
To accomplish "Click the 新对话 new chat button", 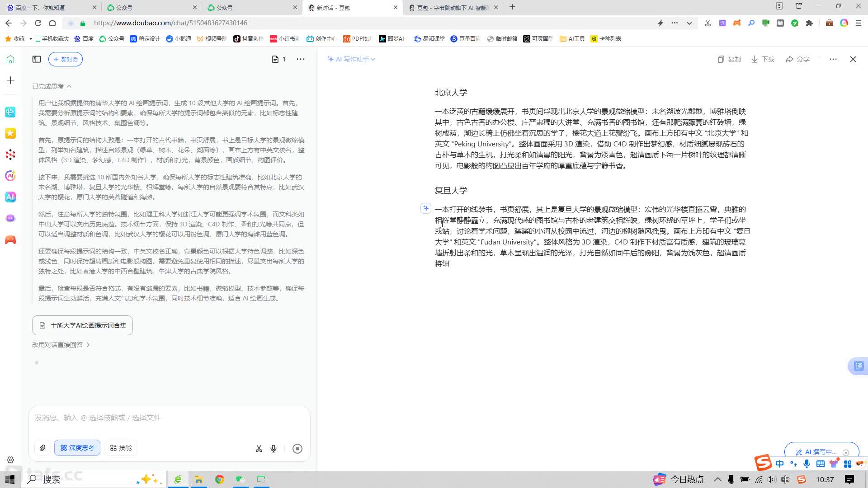I will [x=66, y=59].
